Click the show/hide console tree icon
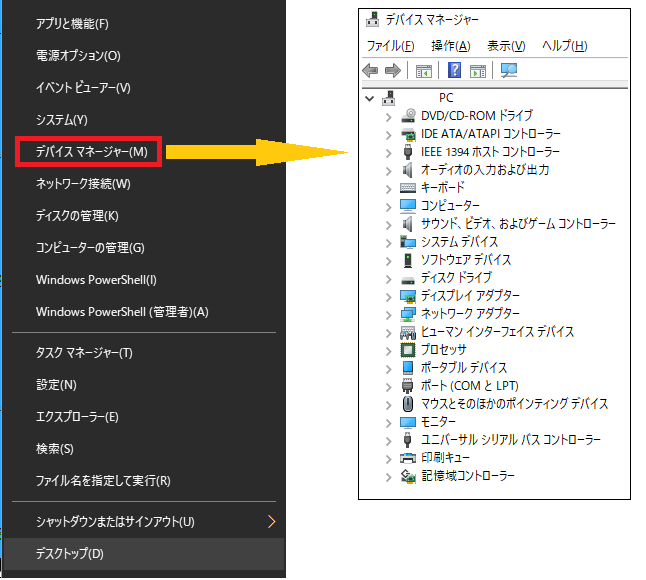Screen dimensions: 646x580 pos(424,70)
